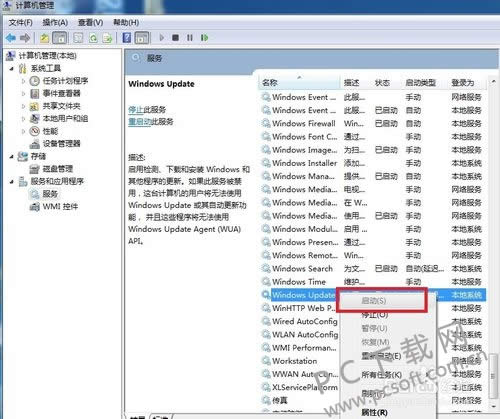Click the 停止 this service link
The width and height of the screenshot is (500, 419).
click(x=136, y=109)
